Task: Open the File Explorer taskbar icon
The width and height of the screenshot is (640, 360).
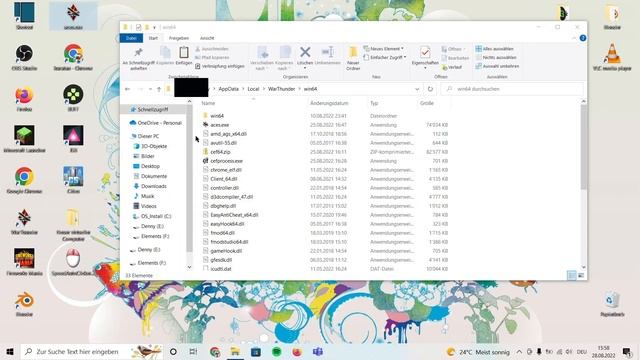Action: coord(235,351)
